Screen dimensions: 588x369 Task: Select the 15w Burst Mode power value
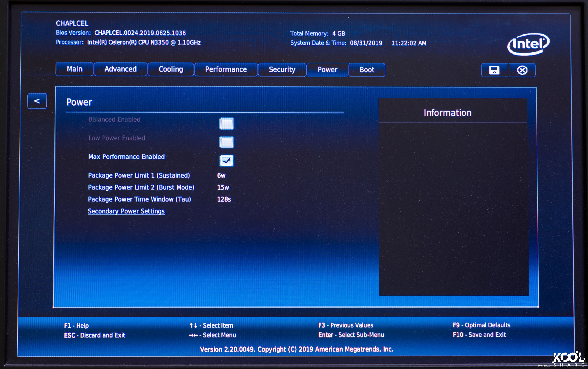click(x=223, y=188)
